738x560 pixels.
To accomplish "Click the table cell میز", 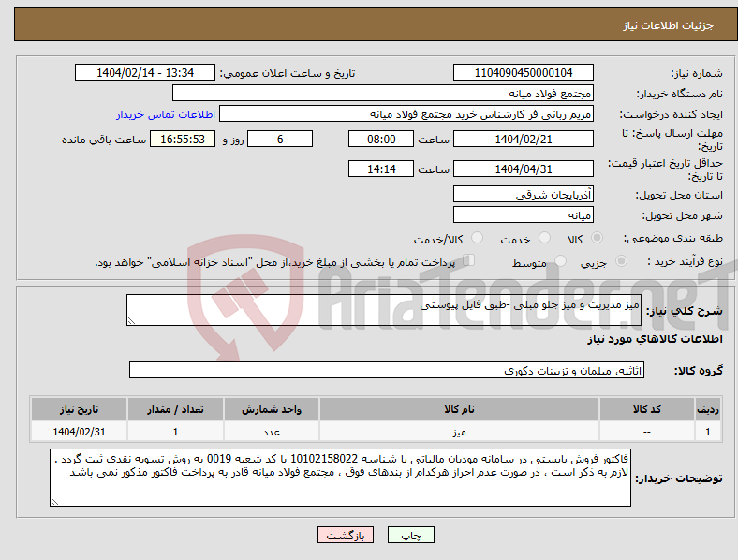I will pyautogui.click(x=459, y=432).
